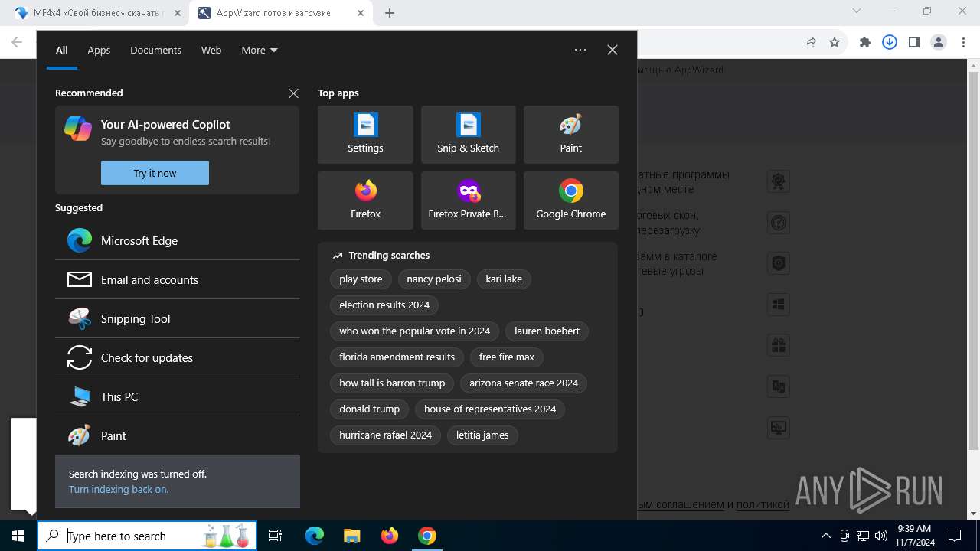
Task: Open Task View on the taskbar
Action: pos(276,536)
